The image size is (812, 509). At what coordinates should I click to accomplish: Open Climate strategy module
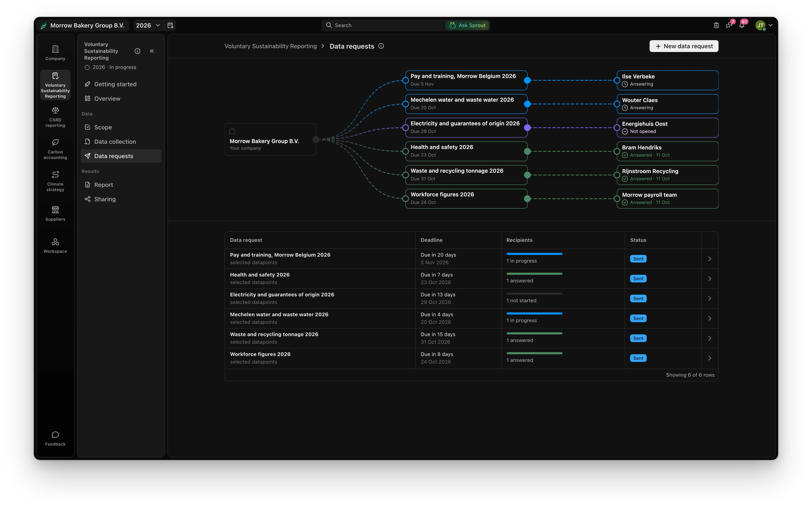pyautogui.click(x=55, y=181)
